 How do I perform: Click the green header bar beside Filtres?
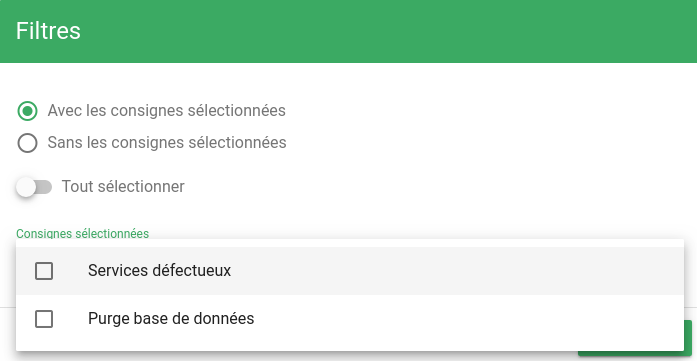[387, 31]
